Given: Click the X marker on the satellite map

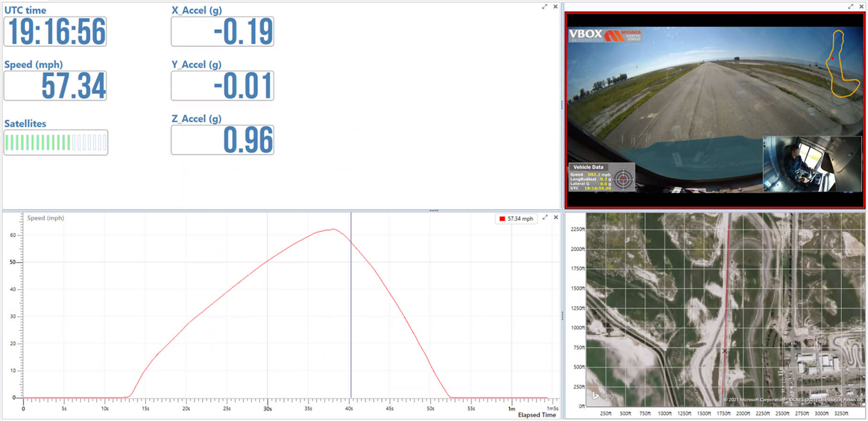Looking at the screenshot, I should click(724, 350).
